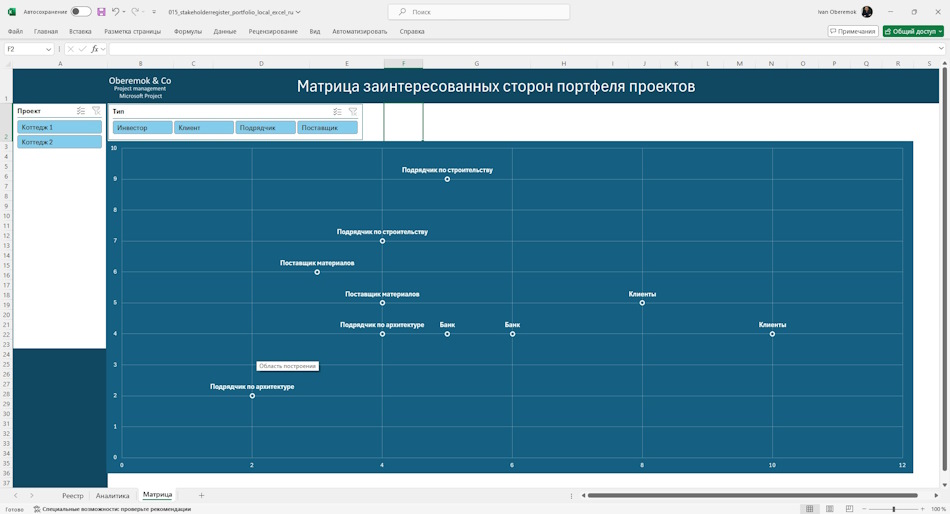Open the Разметка страницы tab

133,32
